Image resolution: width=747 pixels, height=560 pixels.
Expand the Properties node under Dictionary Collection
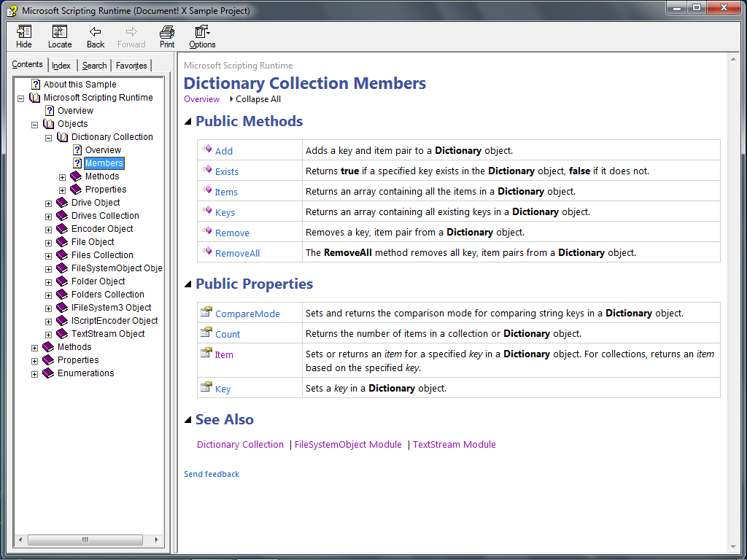click(63, 190)
